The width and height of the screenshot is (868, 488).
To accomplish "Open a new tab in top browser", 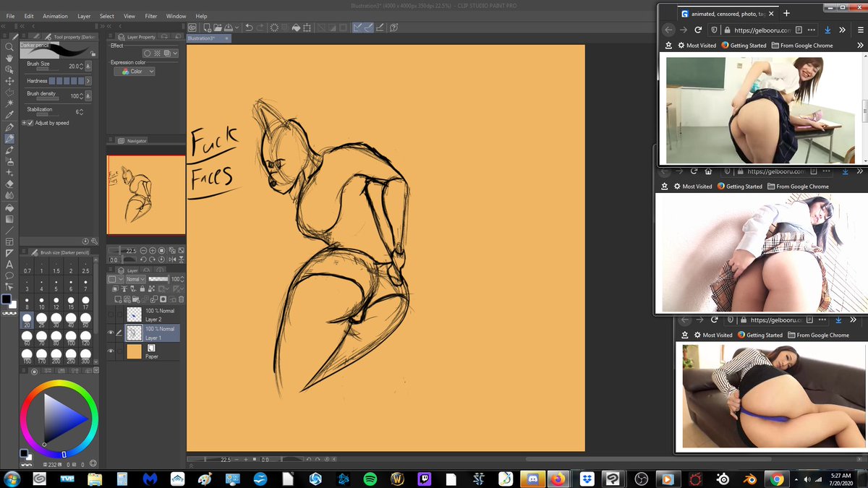I will (787, 14).
